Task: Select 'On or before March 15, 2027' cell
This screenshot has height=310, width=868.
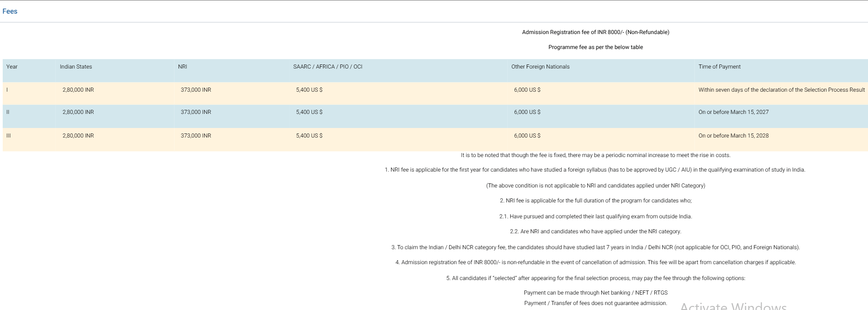Action: 733,112
